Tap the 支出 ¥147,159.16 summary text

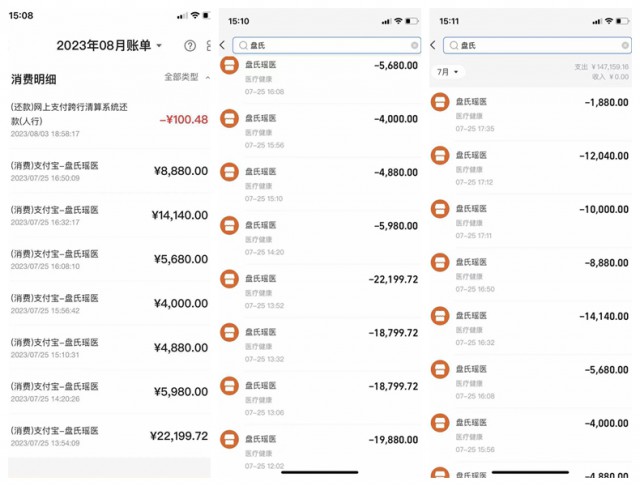602,67
